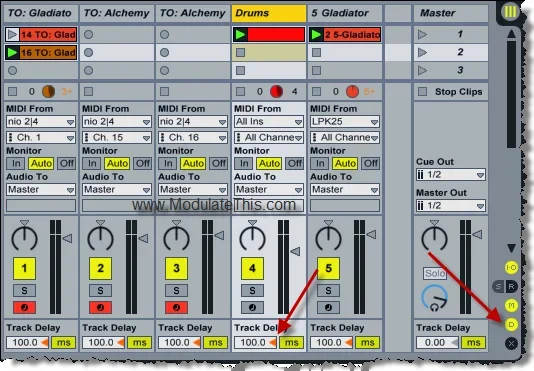This screenshot has width=534, height=371.
Task: Toggle the Sends section S button
Action: tap(498, 287)
